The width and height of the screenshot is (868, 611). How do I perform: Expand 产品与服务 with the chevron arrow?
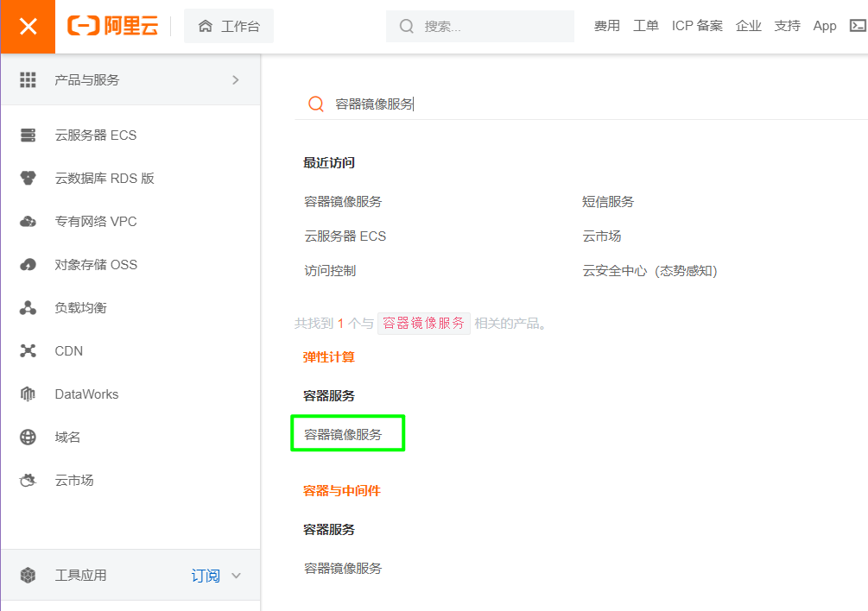(236, 80)
